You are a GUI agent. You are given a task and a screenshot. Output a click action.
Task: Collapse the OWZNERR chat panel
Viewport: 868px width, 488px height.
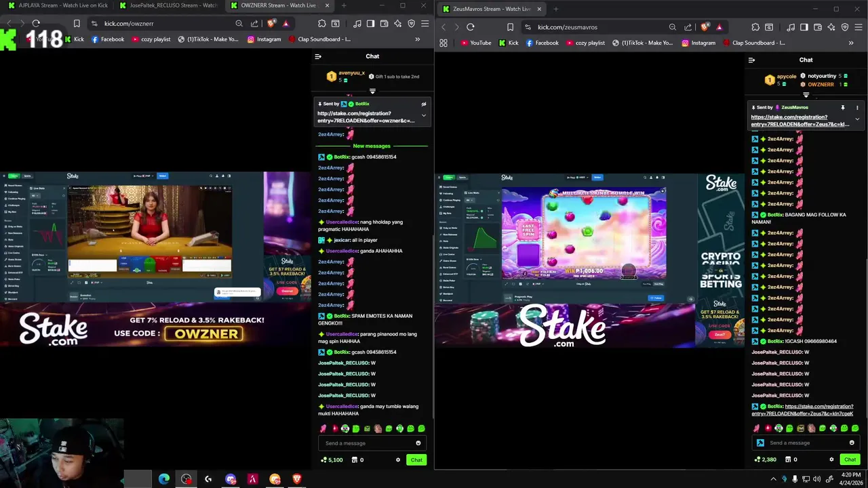coord(318,56)
